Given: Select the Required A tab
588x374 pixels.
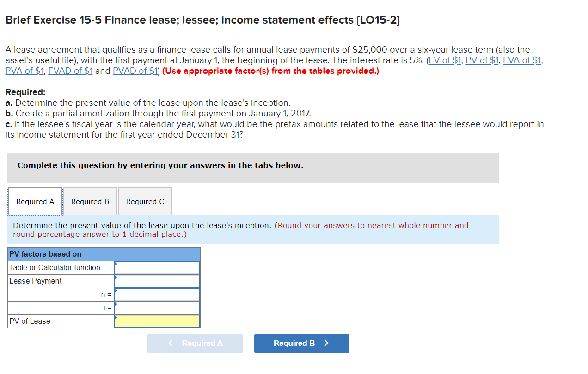Looking at the screenshot, I should (35, 201).
